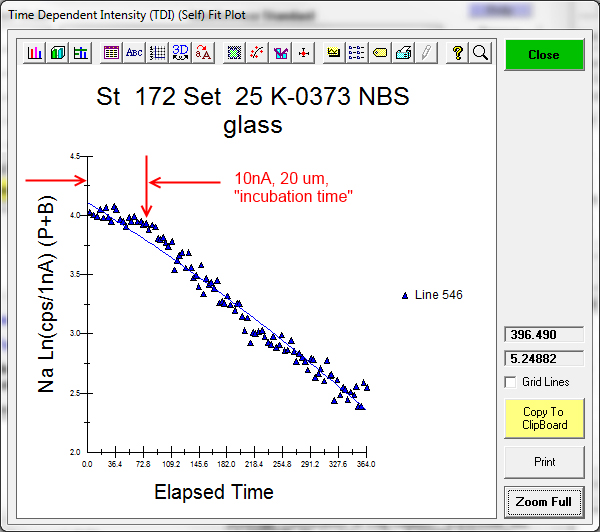The width and height of the screenshot is (600, 532).
Task: Toggle the legend list icon
Action: coord(357,53)
